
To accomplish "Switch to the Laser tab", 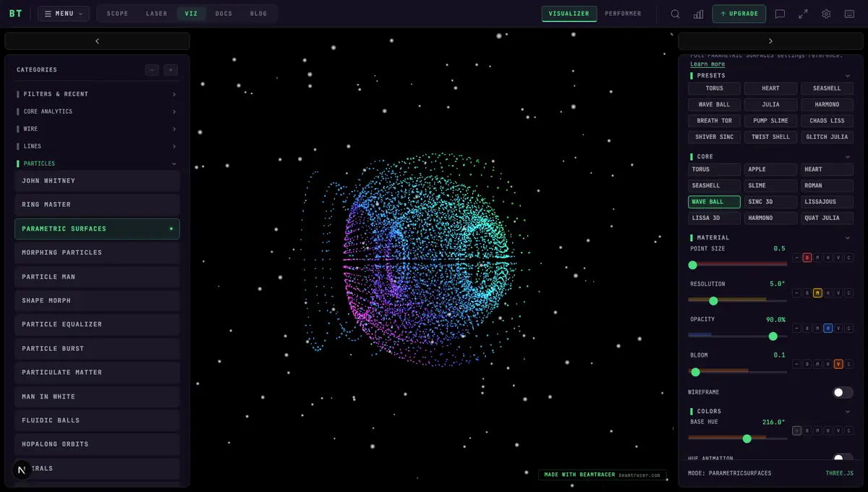I will click(156, 14).
